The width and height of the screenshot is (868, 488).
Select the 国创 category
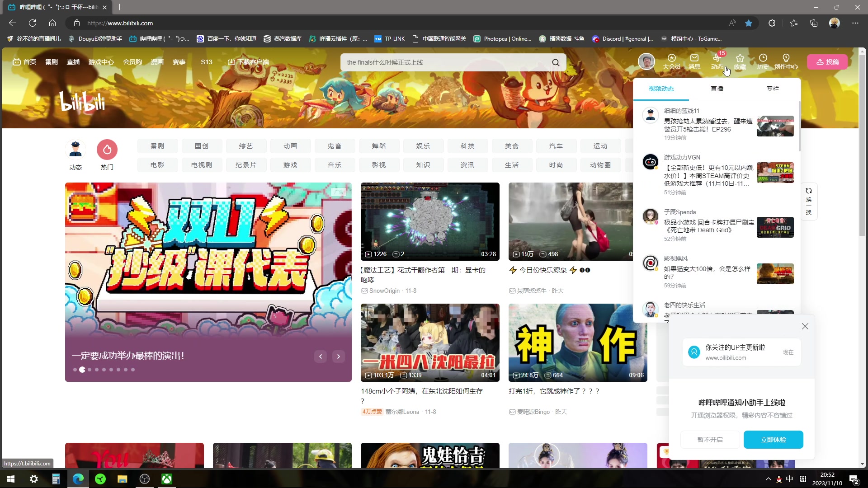[202, 146]
